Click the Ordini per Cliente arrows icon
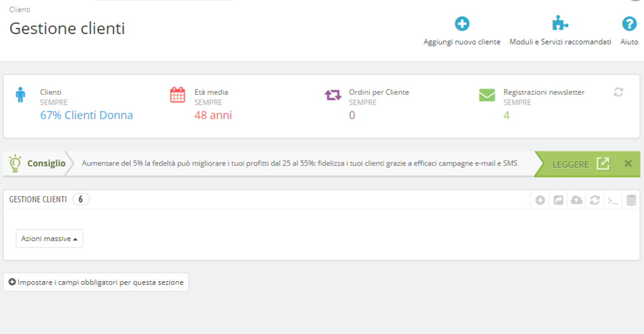Image resolution: width=644 pixels, height=334 pixels. (x=333, y=95)
